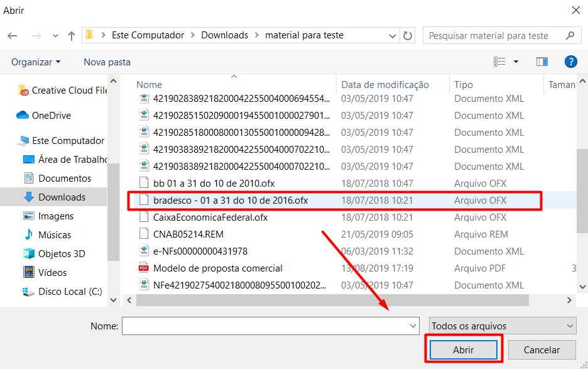Click Downloads in the breadcrumb path

[x=224, y=35]
